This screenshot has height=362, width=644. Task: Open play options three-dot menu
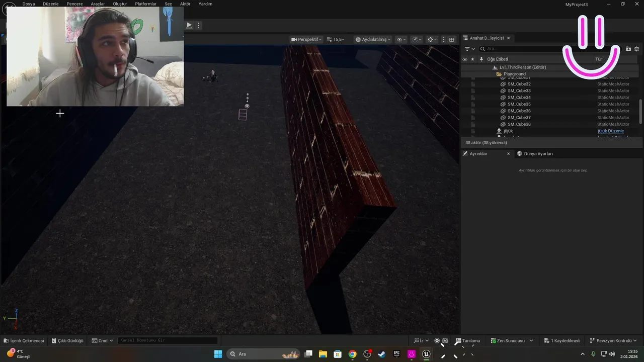click(199, 25)
